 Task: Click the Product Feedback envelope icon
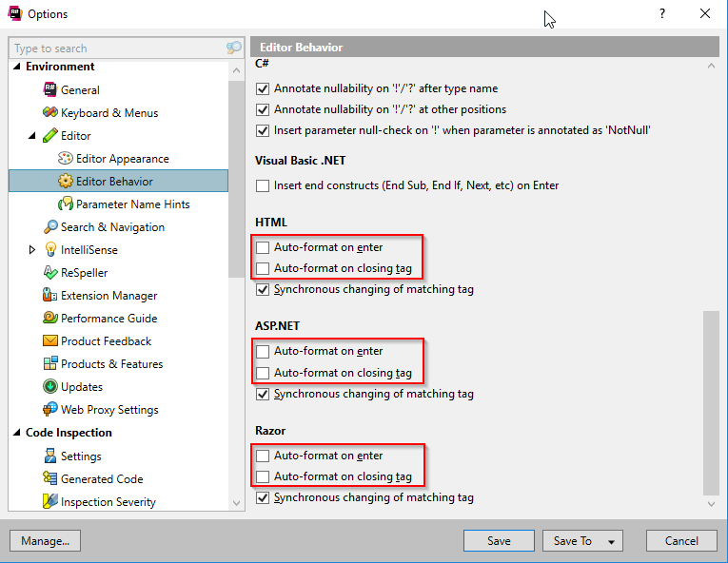point(50,340)
